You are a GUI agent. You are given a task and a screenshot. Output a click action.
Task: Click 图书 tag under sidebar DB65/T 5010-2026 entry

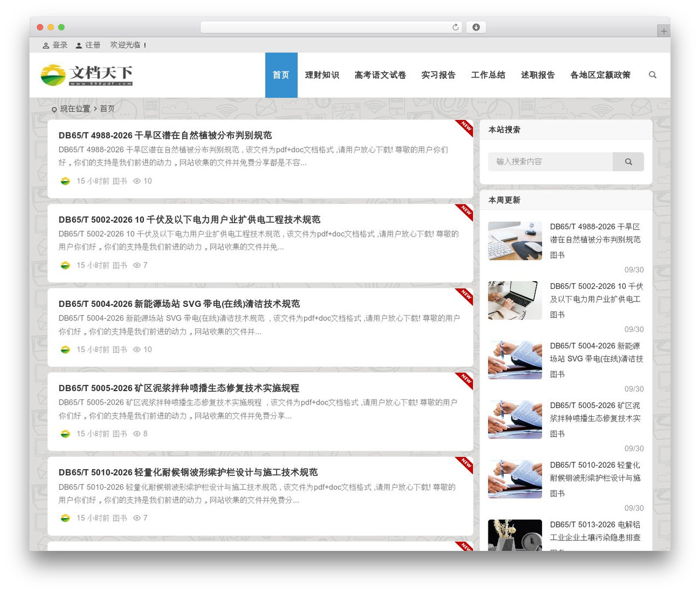pos(557,493)
